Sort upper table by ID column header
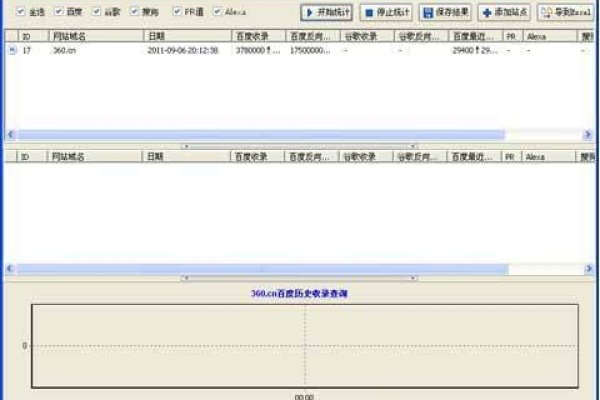Screen dimensions: 600x400 (x=33, y=36)
